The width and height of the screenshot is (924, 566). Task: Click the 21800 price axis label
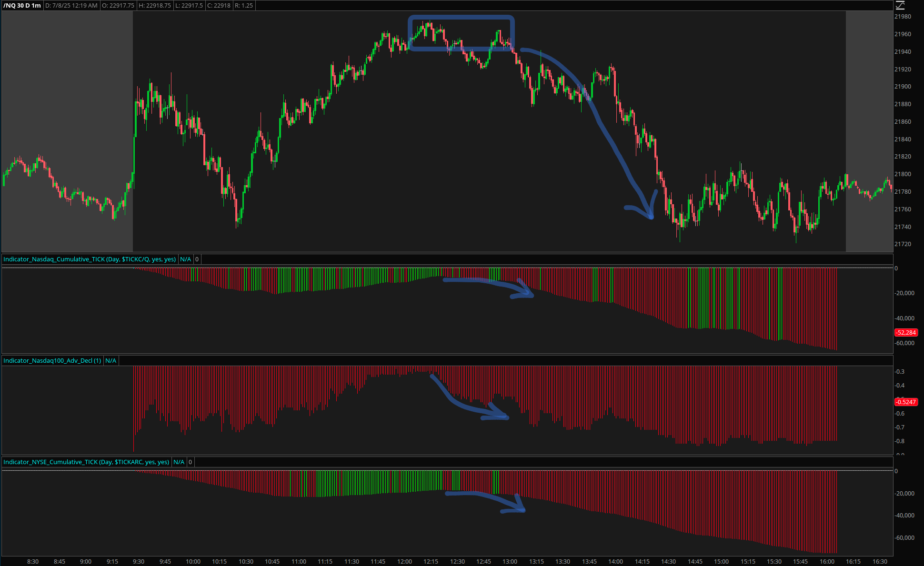point(903,174)
